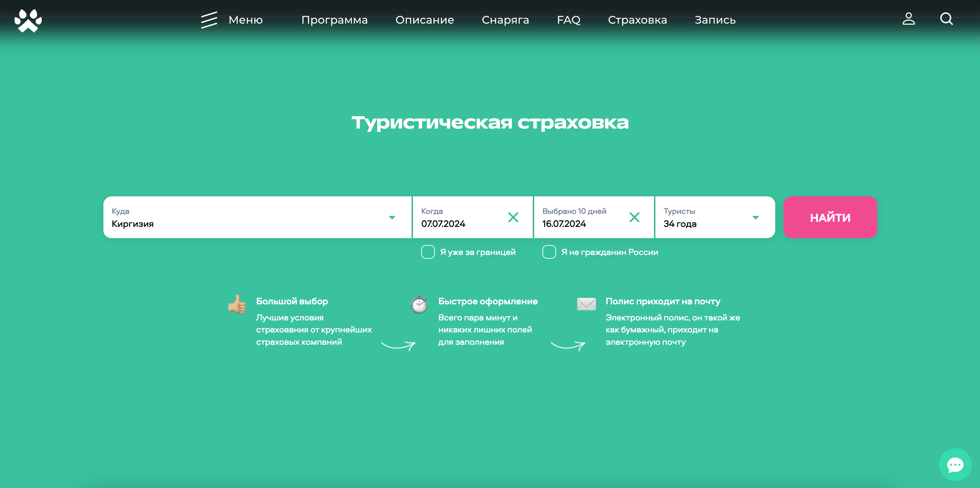Open the Страховка nav link
980x488 pixels.
pyautogui.click(x=637, y=20)
